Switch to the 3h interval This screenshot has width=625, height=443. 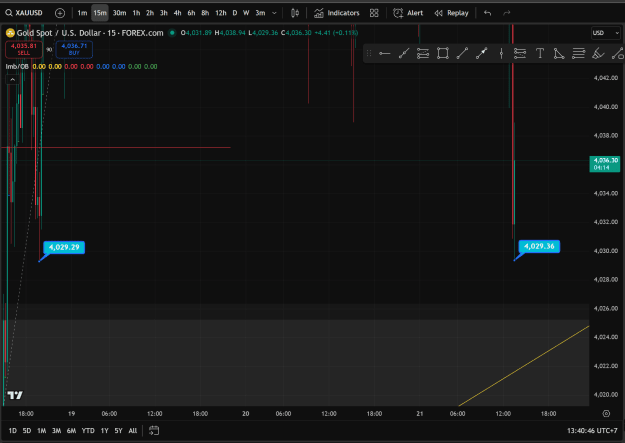(x=164, y=13)
